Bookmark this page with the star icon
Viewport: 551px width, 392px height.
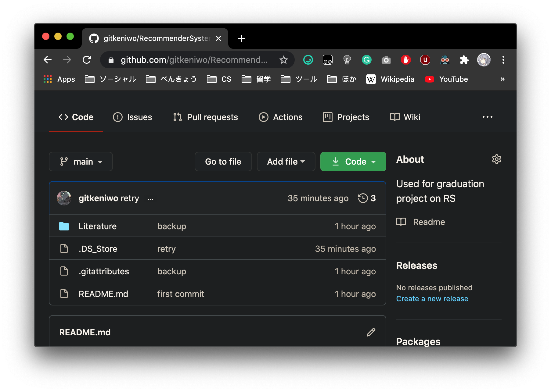coord(283,60)
